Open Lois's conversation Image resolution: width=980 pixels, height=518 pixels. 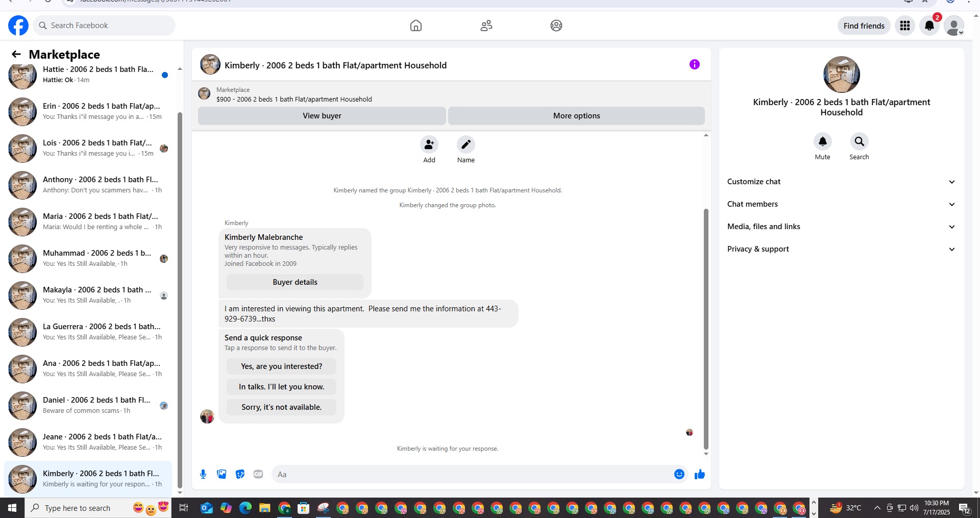coord(88,148)
